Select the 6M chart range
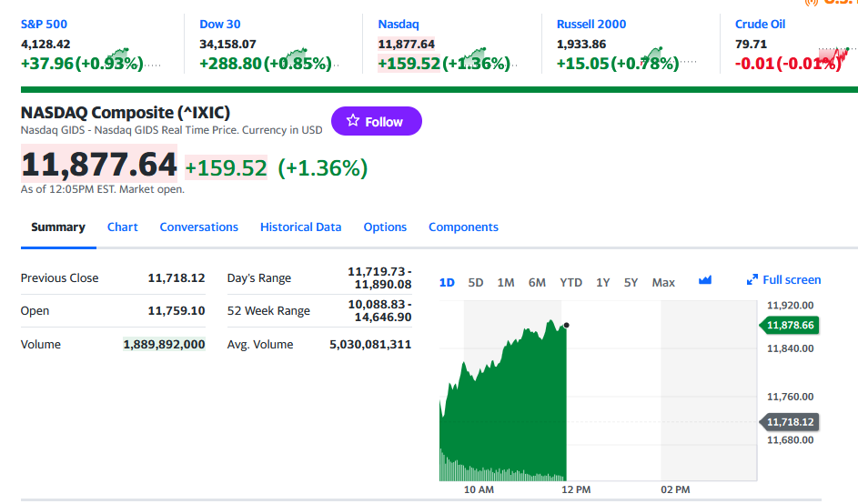 pos(537,282)
